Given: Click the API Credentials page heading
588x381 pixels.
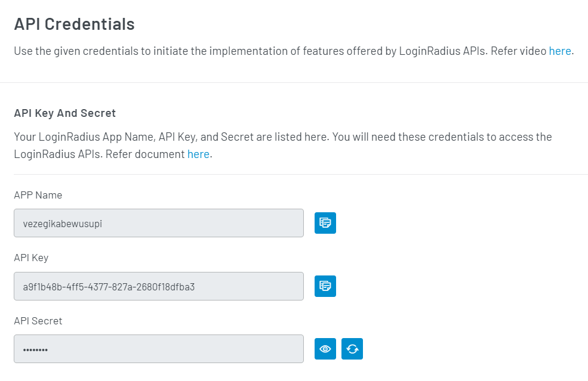Looking at the screenshot, I should (x=74, y=24).
